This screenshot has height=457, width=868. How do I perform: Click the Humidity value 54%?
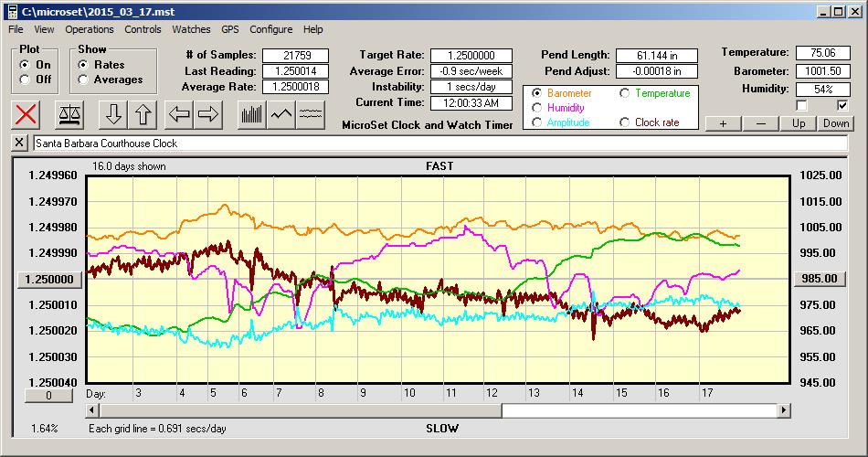click(822, 89)
